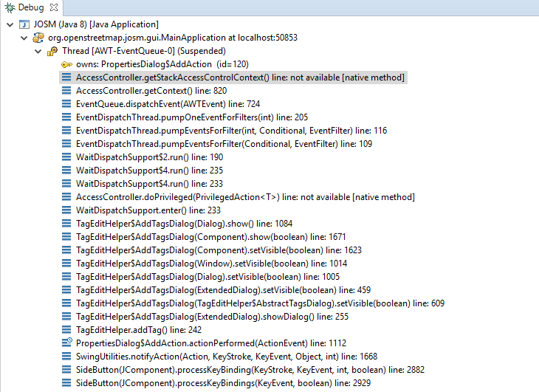The width and height of the screenshot is (539, 392).
Task: Select AddTagsDialog(ExtendedDialog).setVisible(boolean) line: 459
Action: (224, 290)
